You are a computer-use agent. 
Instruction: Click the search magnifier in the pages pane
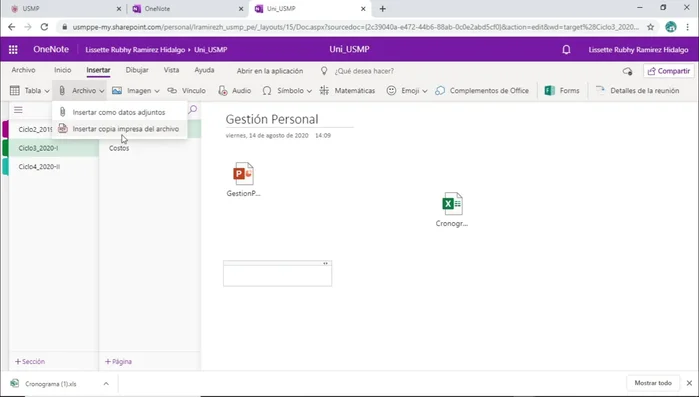pos(193,110)
